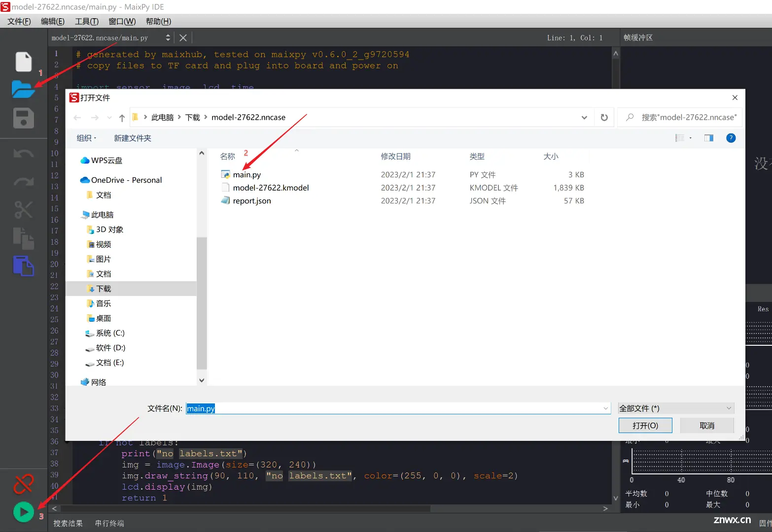Switch to 搜索结果 tab
The height and width of the screenshot is (532, 772).
(68, 524)
